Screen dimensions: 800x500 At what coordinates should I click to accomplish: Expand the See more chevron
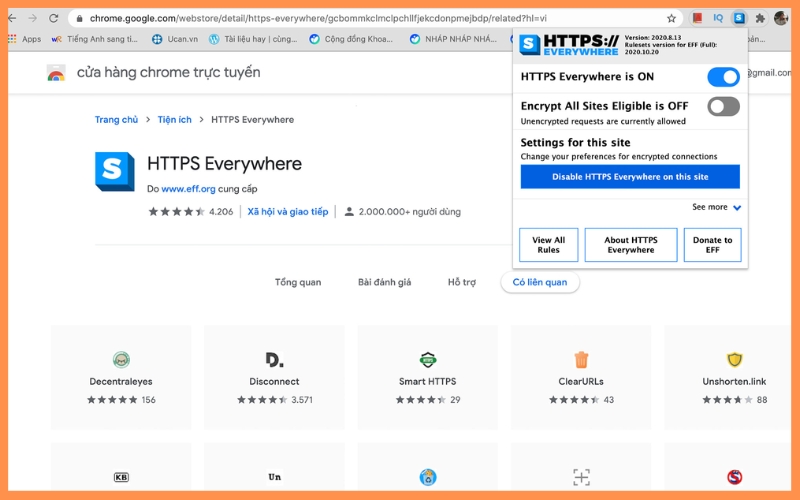tap(737, 208)
